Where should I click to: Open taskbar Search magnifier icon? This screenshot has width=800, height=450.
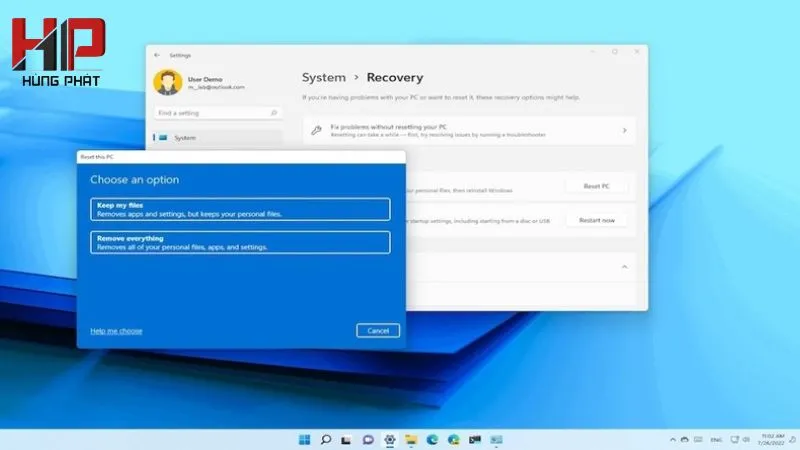(326, 440)
